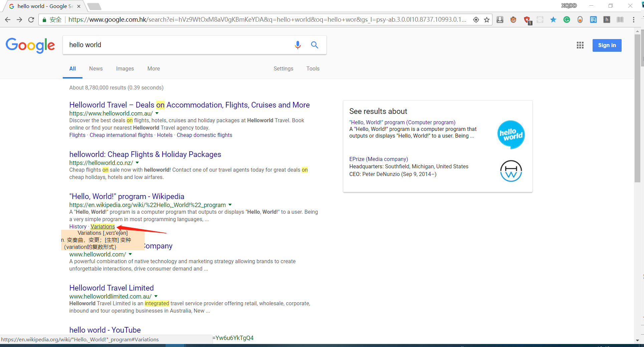
Task: Go back to the previous page
Action: click(8, 20)
